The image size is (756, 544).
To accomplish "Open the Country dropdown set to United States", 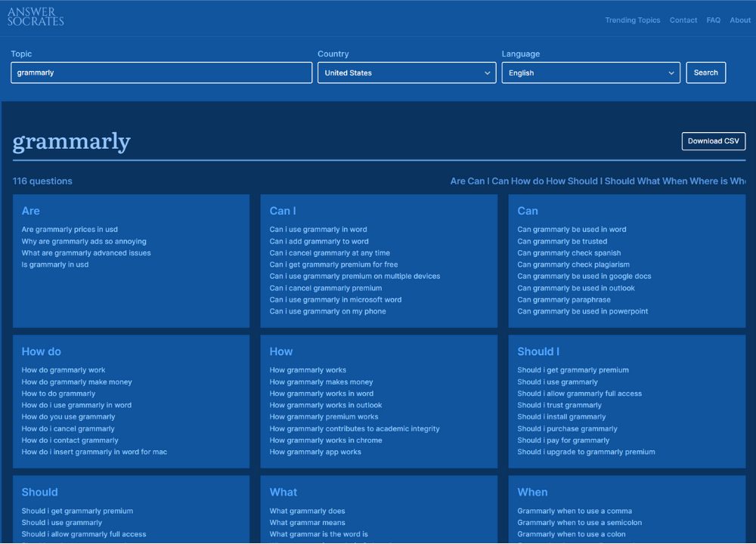I will tap(407, 73).
